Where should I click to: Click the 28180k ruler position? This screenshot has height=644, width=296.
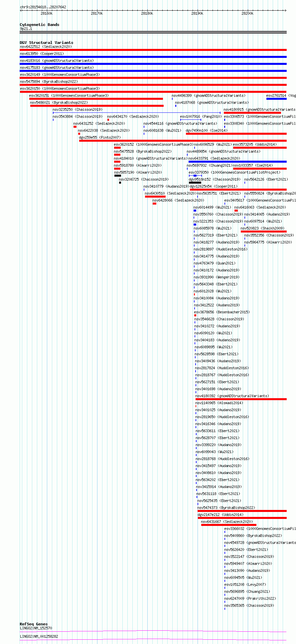(x=147, y=13)
